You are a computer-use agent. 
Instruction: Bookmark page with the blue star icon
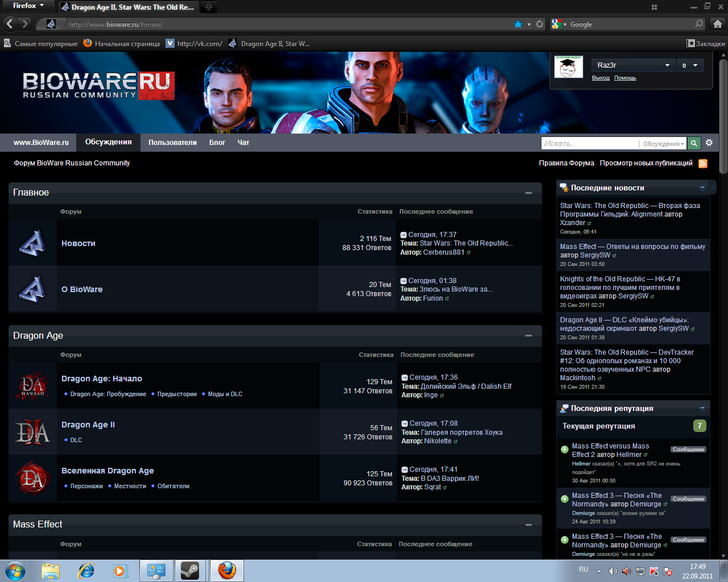point(518,24)
